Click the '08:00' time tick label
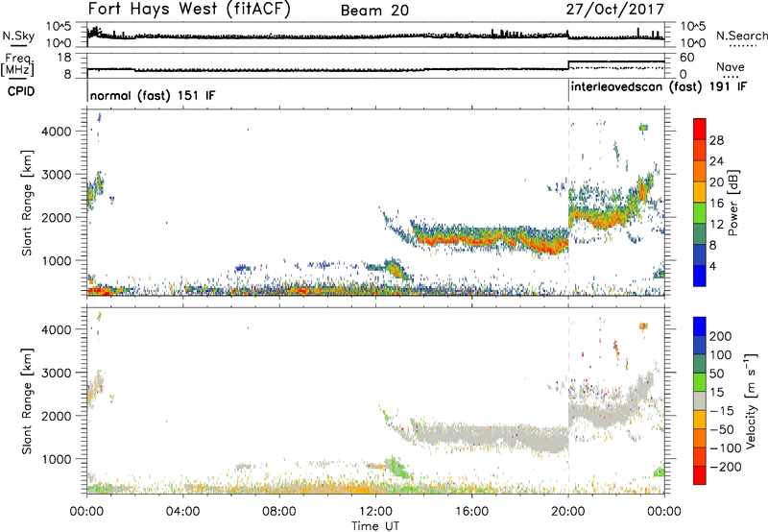The width and height of the screenshot is (768, 532). coord(279,512)
